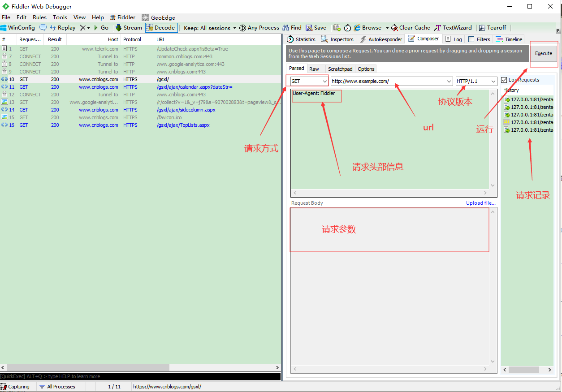Screen dimensions: 562x392
Task: Open the Edit menu
Action: pos(22,17)
